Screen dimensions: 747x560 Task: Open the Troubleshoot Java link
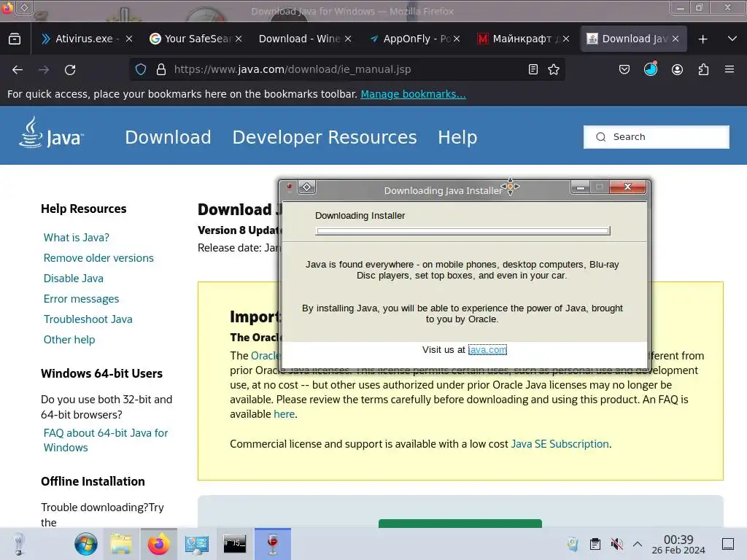[88, 319]
